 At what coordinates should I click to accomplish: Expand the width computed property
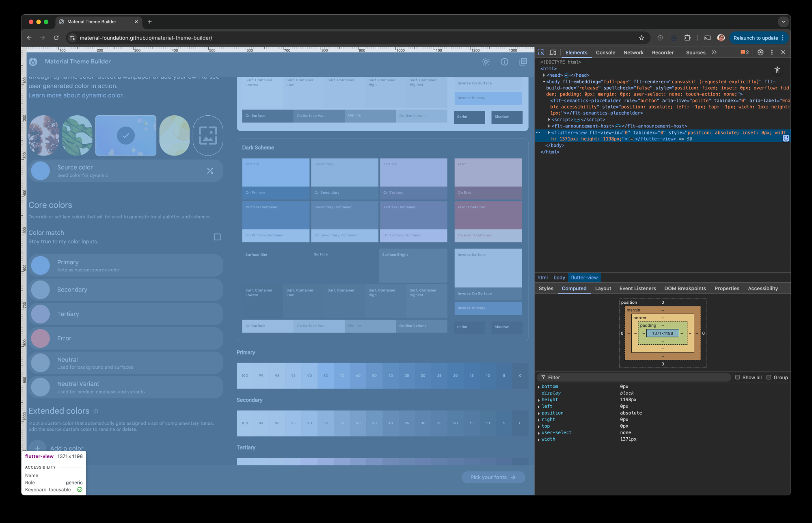pos(539,440)
